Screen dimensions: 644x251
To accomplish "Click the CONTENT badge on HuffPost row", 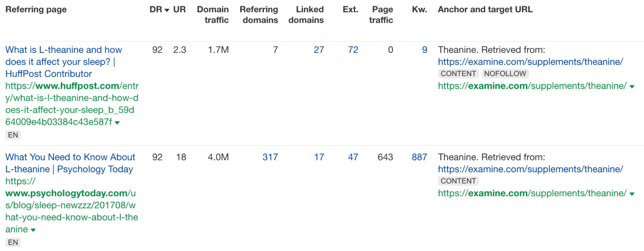I will [458, 73].
